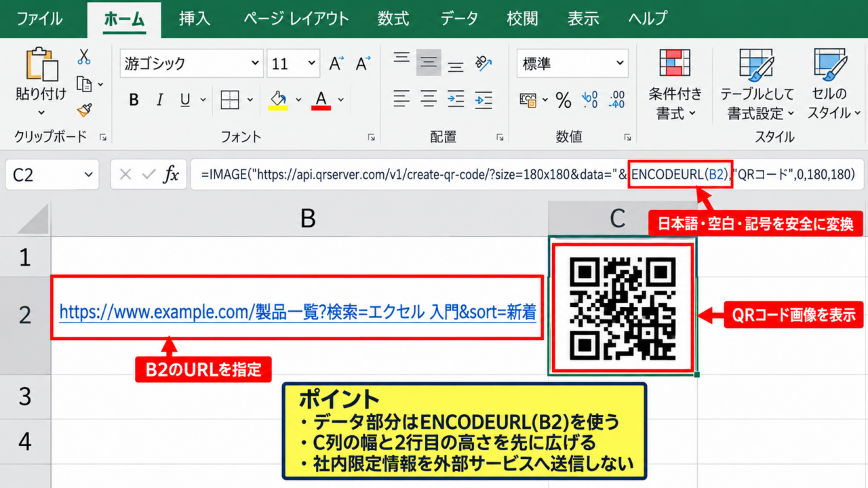This screenshot has width=868, height=488.
Task: Expand the Name Box dropdown arrow
Action: [x=88, y=175]
